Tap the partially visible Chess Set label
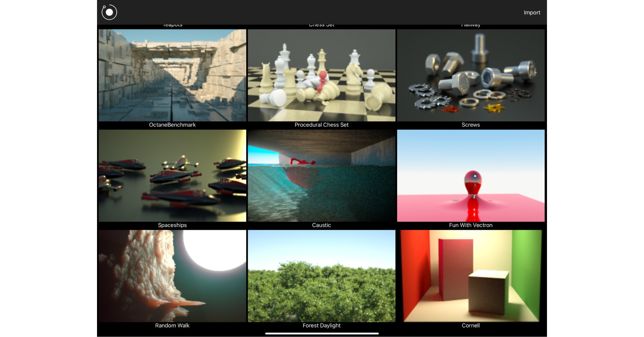This screenshot has width=644, height=337. (x=322, y=24)
